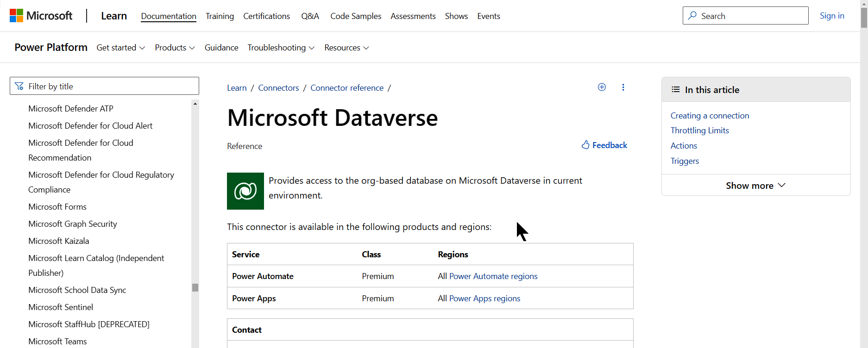Expand the Troubleshooting dropdown
The image size is (868, 348).
pyautogui.click(x=281, y=48)
